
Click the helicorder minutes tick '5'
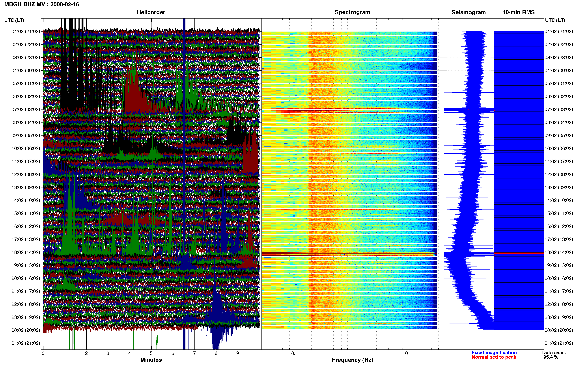tap(151, 353)
